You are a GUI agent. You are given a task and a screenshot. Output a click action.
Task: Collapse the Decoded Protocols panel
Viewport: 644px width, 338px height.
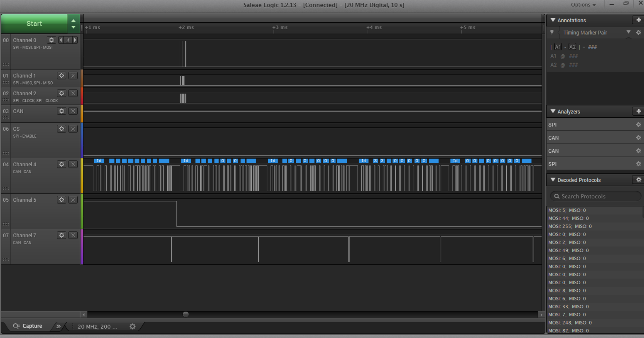(x=553, y=180)
